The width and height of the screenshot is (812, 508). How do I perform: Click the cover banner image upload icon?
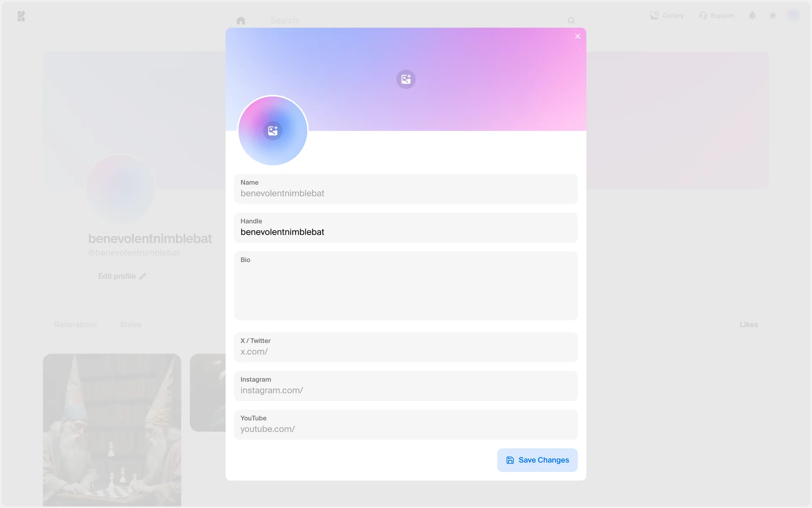(x=406, y=79)
